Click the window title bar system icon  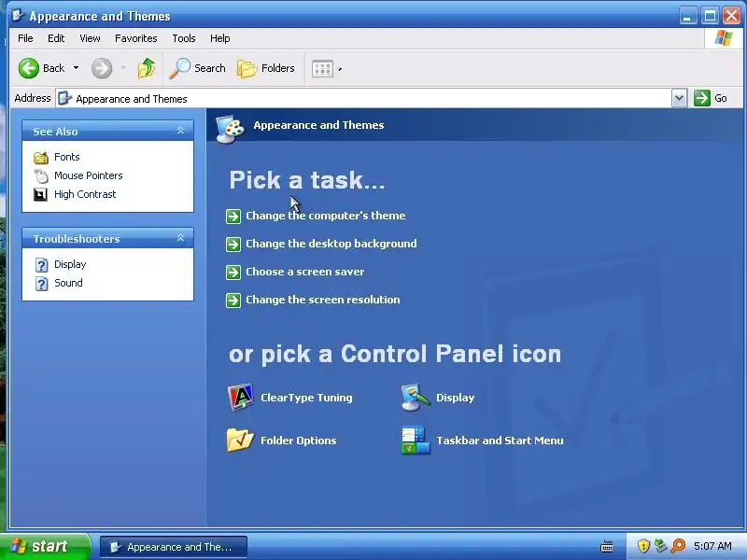(x=18, y=15)
